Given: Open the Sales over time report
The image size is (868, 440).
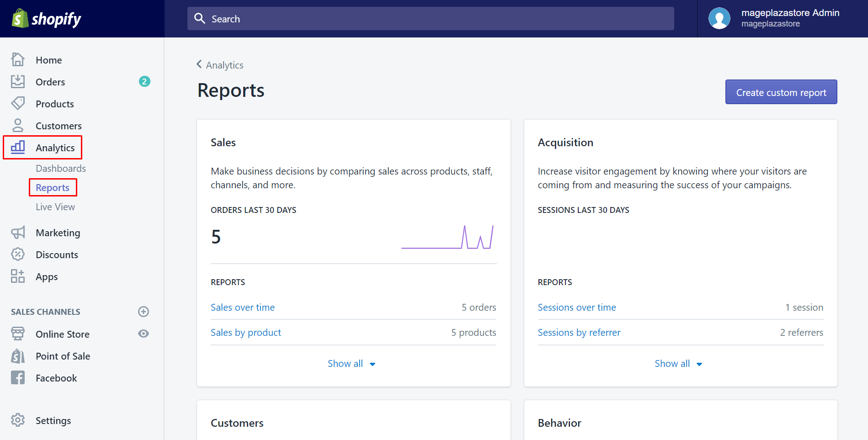Looking at the screenshot, I should click(x=243, y=307).
